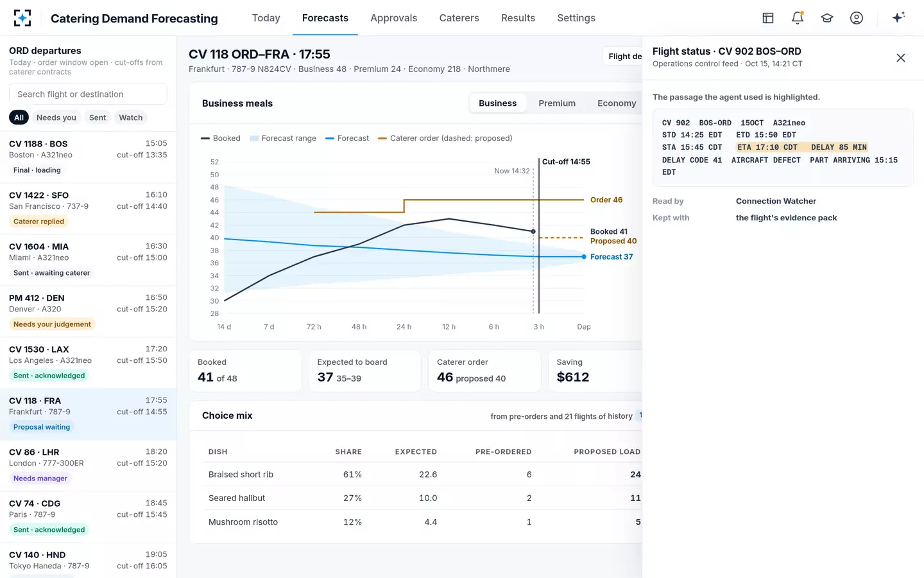Viewport: 924px width, 578px height.
Task: Open the user account icon
Action: (x=857, y=18)
